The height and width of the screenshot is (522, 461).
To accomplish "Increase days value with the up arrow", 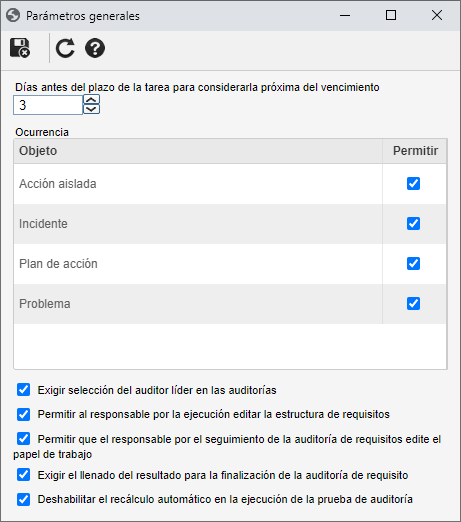I will pyautogui.click(x=91, y=100).
